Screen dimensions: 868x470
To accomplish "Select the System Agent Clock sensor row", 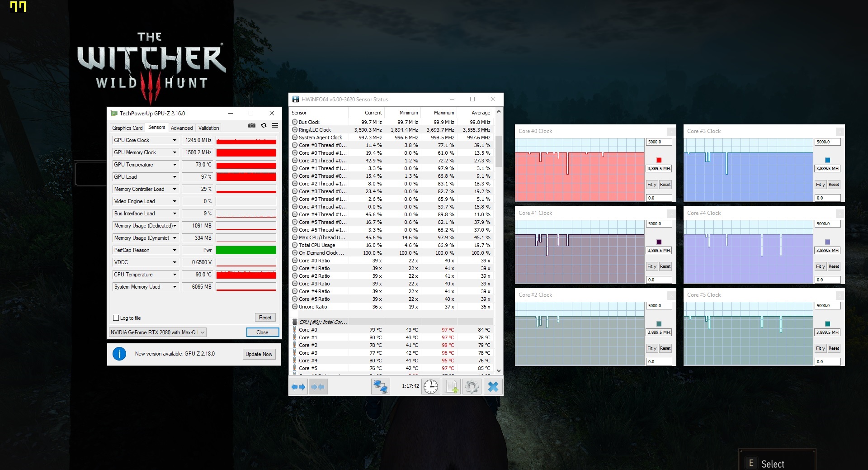I will coord(392,138).
